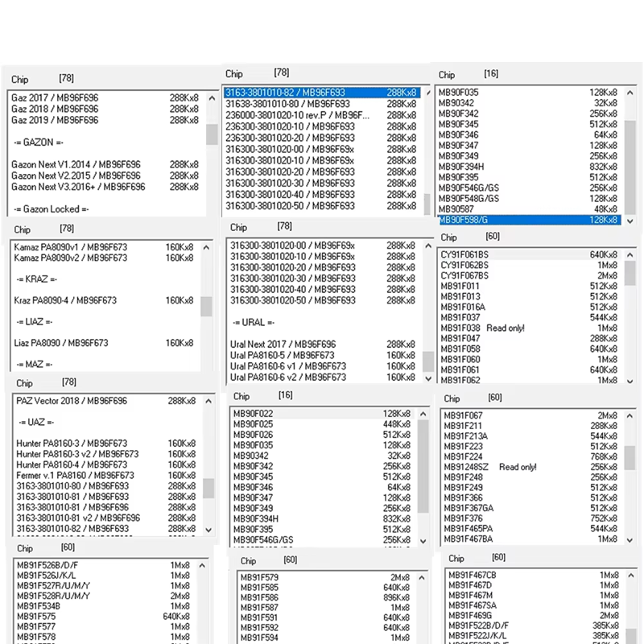This screenshot has height=644, width=644.
Task: Choose MB91F528R/U/M/Y 2Mx8 chip
Action: (x=104, y=596)
